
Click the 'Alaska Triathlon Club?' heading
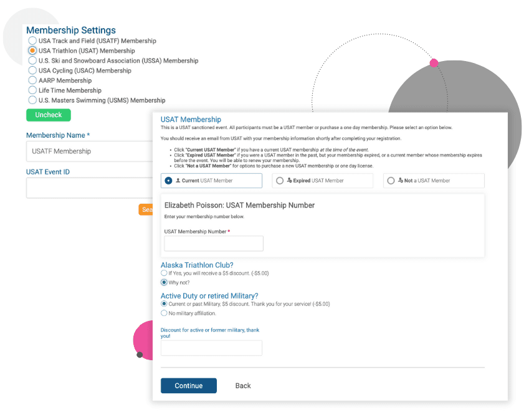[x=197, y=265]
